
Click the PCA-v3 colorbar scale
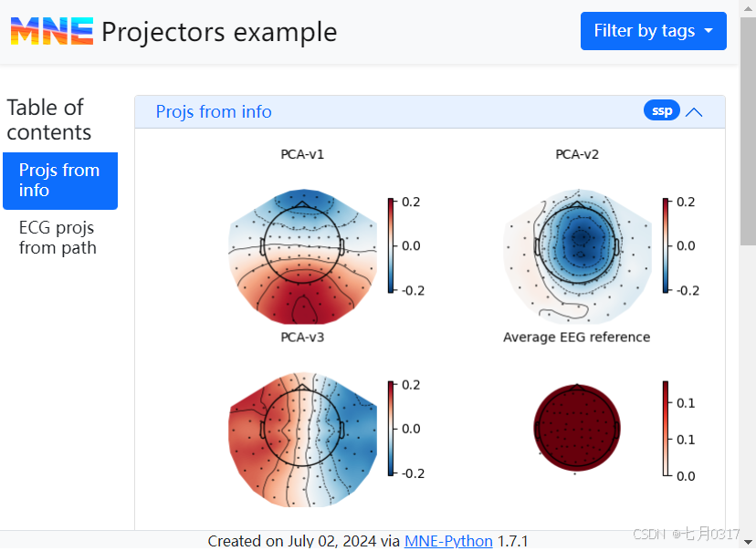pyautogui.click(x=390, y=429)
